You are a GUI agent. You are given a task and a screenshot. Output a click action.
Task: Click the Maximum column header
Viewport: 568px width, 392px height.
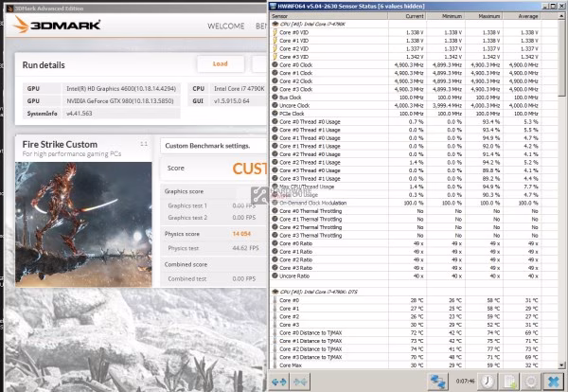(484, 16)
